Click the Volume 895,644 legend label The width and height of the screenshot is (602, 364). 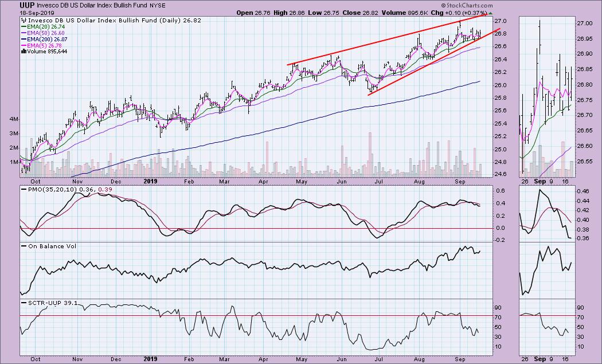[47, 52]
